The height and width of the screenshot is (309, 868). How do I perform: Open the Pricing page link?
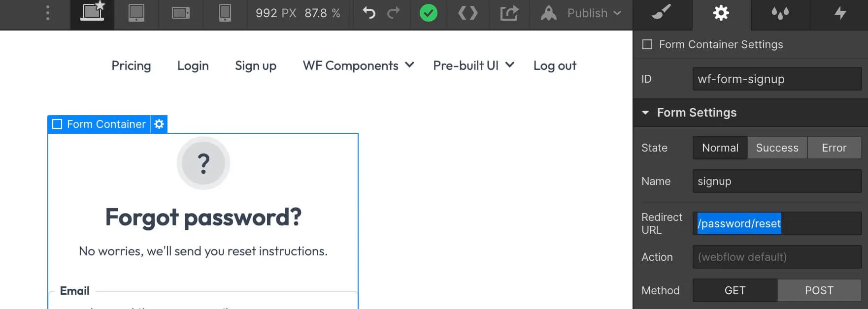(x=131, y=65)
